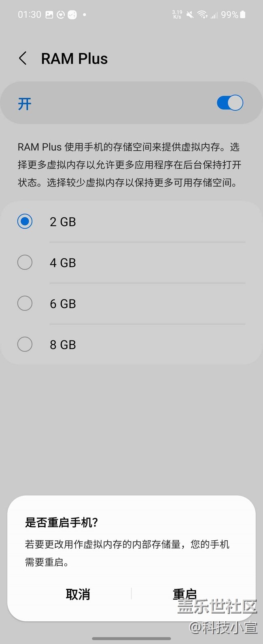
Task: Tap the Wi-Fi status icon
Action: tap(202, 15)
